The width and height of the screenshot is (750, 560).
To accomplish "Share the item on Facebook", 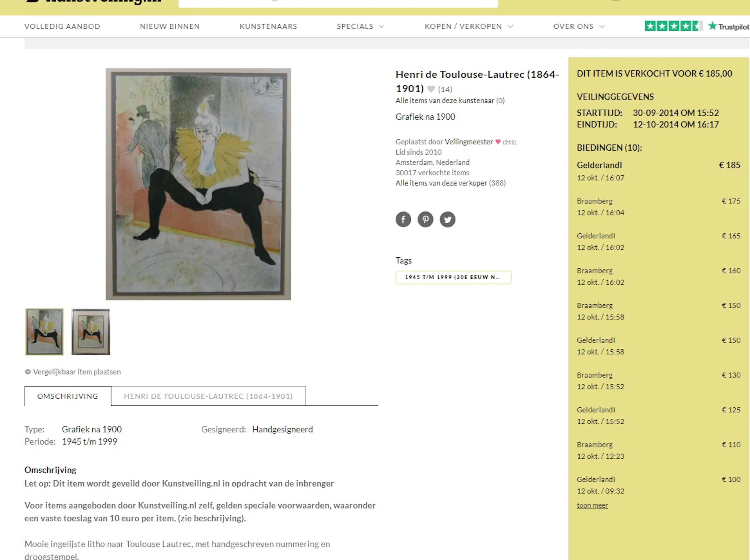I will (403, 219).
